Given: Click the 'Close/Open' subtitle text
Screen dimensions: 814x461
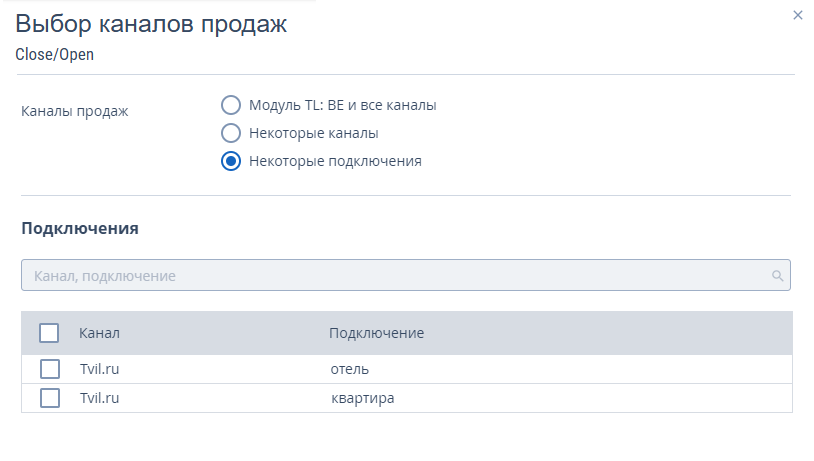Looking at the screenshot, I should [54, 55].
